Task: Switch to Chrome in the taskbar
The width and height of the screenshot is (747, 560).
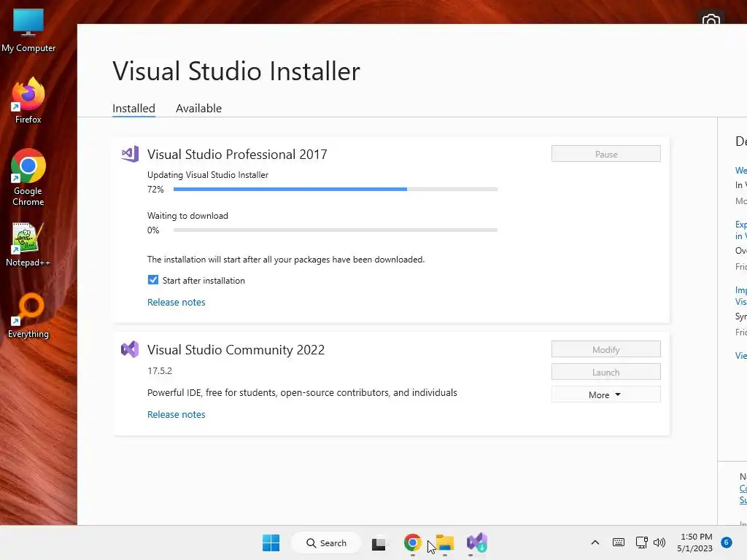Action: point(413,542)
